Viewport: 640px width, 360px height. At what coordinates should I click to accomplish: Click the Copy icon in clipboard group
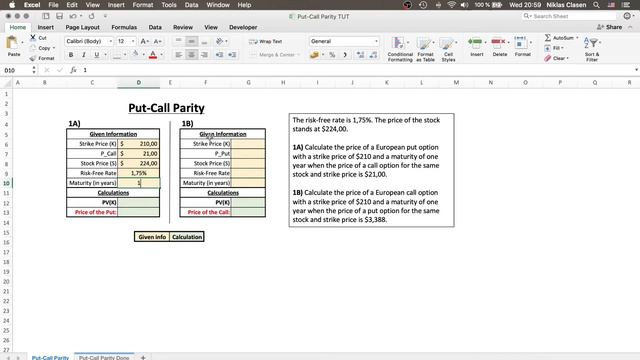33,48
